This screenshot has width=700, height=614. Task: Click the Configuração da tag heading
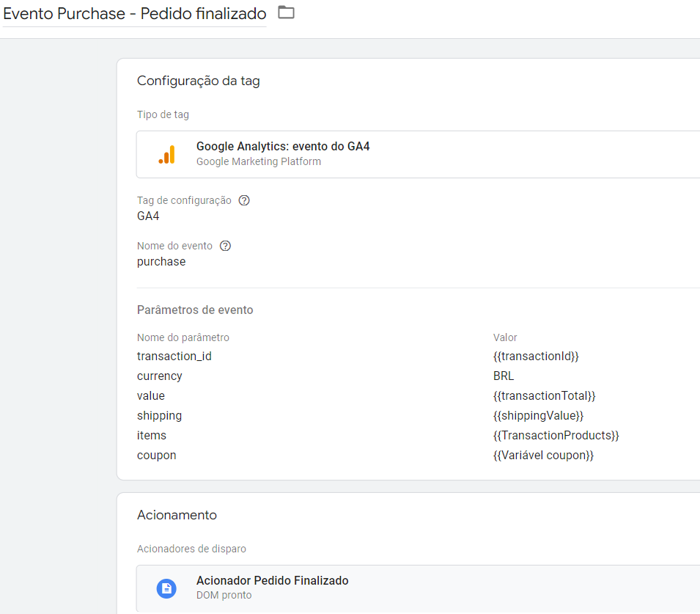pyautogui.click(x=198, y=81)
